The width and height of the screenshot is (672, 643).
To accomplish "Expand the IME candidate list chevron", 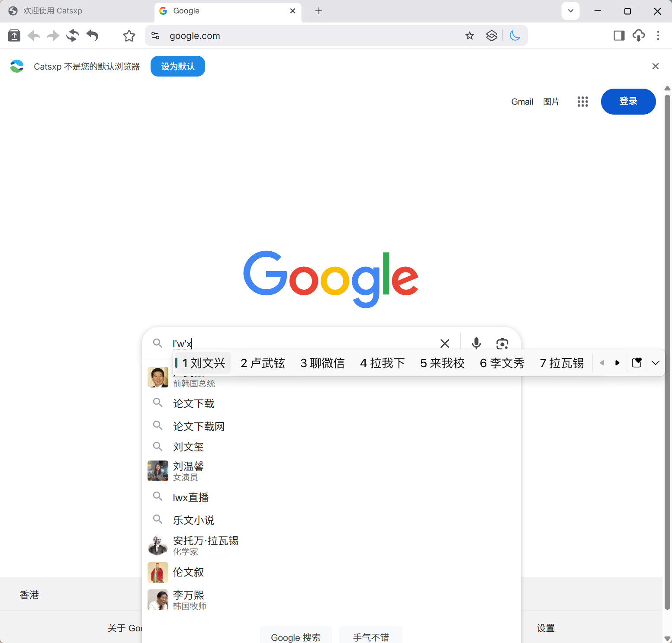I will 656,363.
